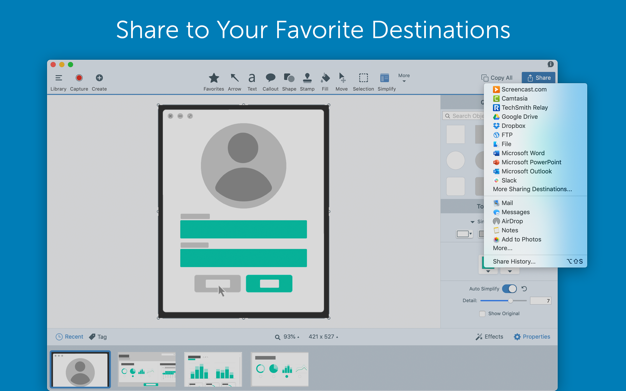This screenshot has width=626, height=391.
Task: Click the red Capture button
Action: pyautogui.click(x=79, y=81)
